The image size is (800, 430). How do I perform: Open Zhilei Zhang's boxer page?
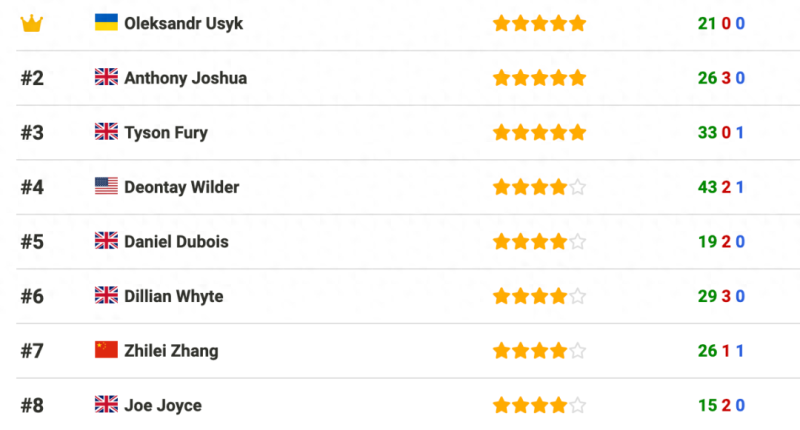tap(171, 351)
